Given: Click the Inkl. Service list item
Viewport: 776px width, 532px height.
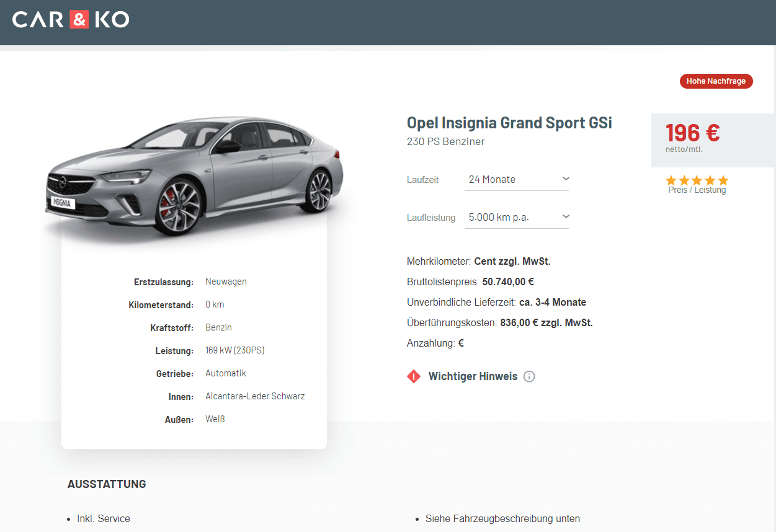Looking at the screenshot, I should pyautogui.click(x=104, y=518).
